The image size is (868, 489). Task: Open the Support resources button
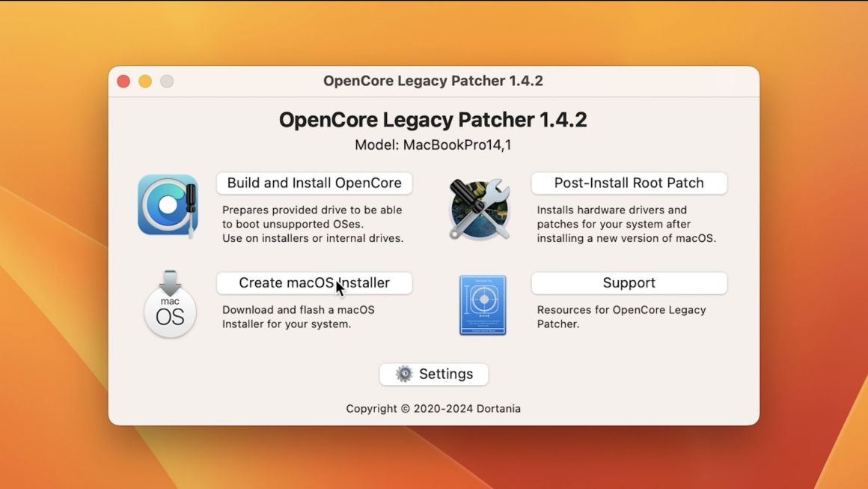629,283
